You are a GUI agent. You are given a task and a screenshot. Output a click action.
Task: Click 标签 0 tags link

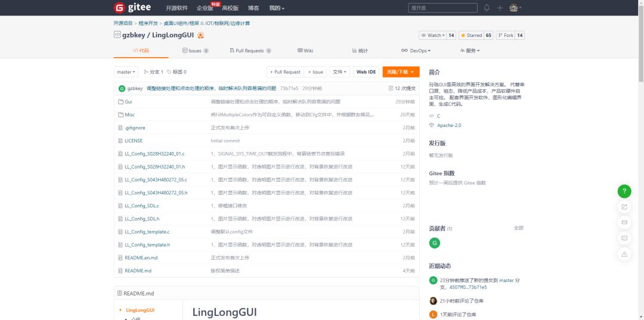pos(177,72)
